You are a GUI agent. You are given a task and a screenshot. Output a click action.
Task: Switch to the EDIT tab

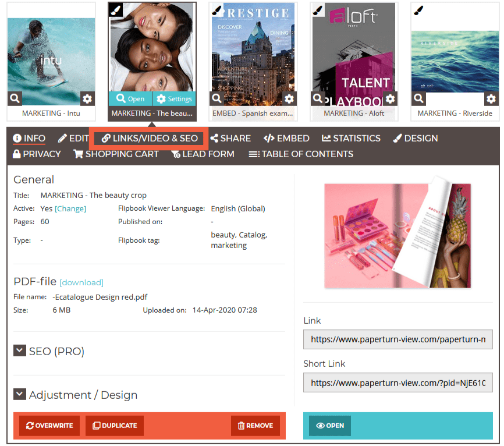[x=73, y=139]
